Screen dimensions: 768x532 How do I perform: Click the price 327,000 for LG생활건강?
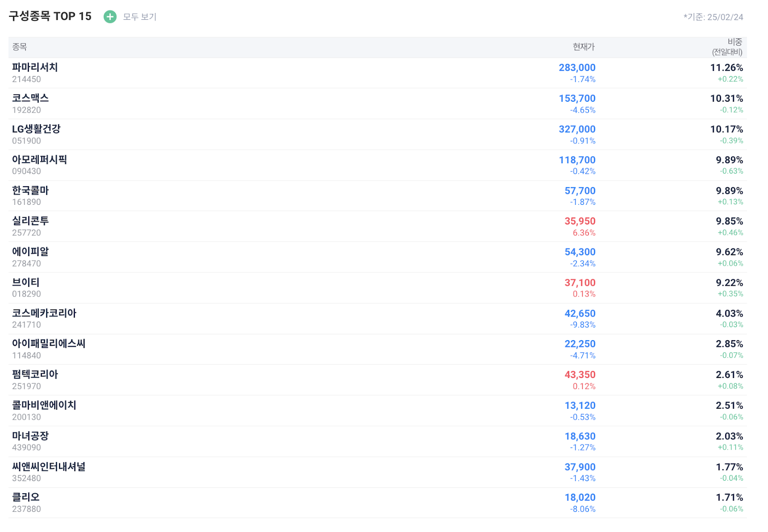point(577,129)
